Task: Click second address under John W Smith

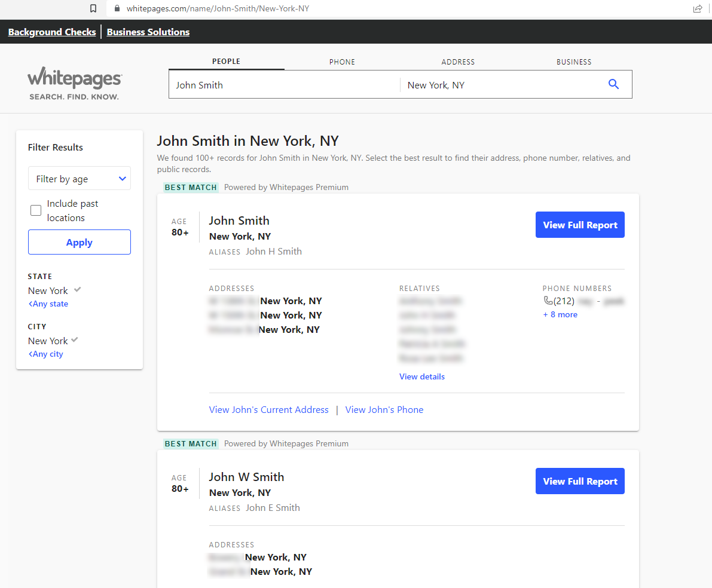Action: pos(261,571)
